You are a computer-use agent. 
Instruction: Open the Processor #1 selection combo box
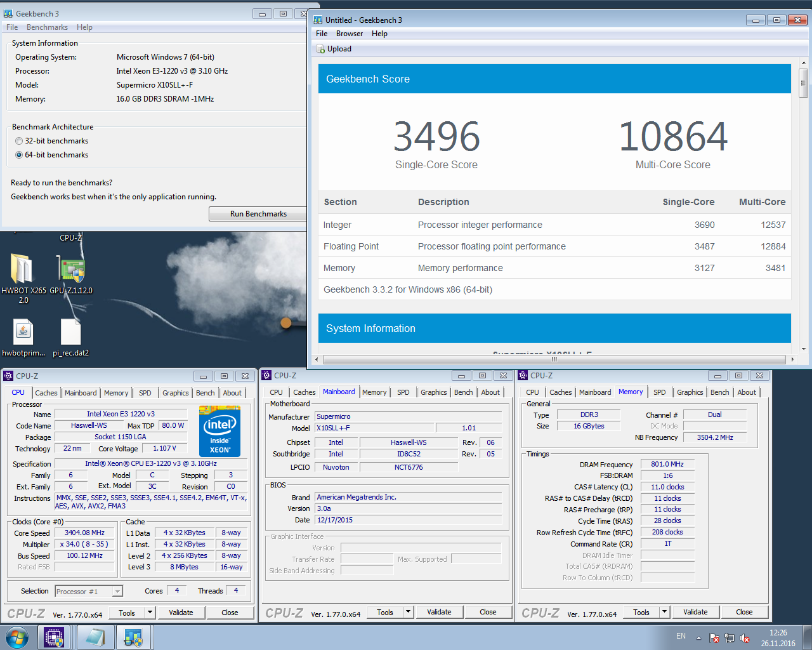tap(89, 591)
